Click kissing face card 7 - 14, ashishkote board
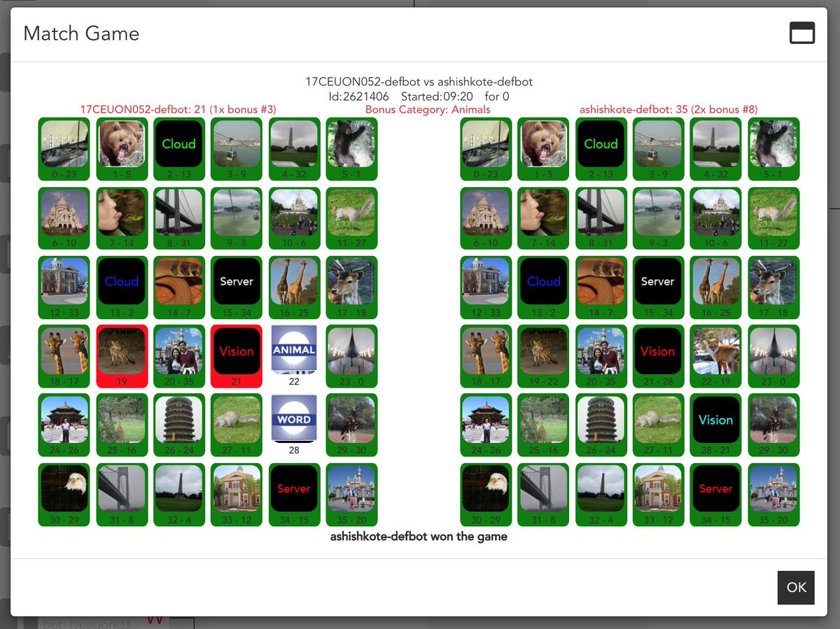Image resolution: width=840 pixels, height=629 pixels. pyautogui.click(x=544, y=218)
